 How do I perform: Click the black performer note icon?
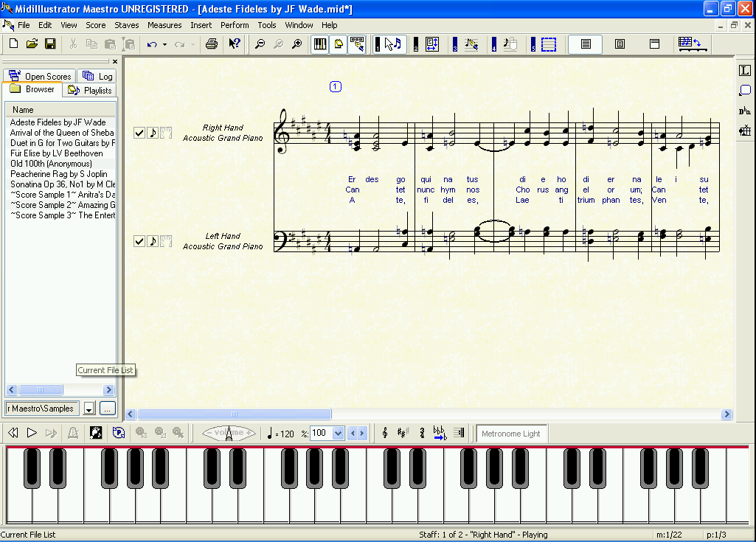96,433
